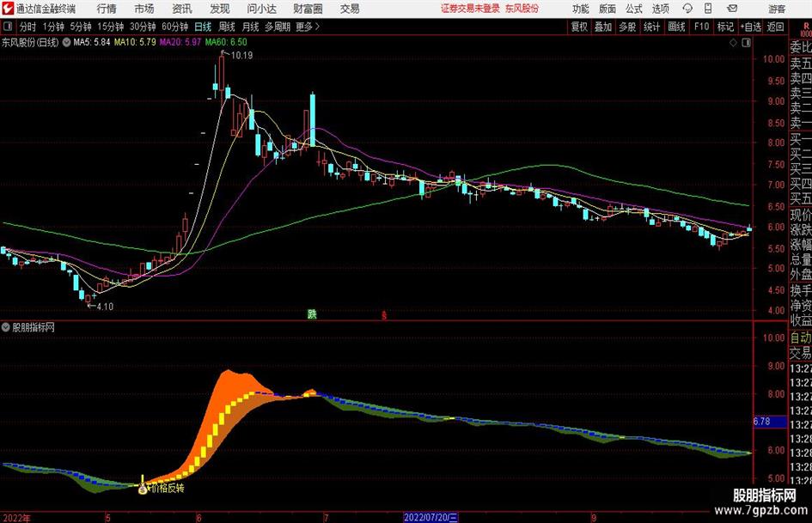The height and width of the screenshot is (523, 812).
Task: Click the MA10: 5.79 indicator label
Action: [x=135, y=42]
